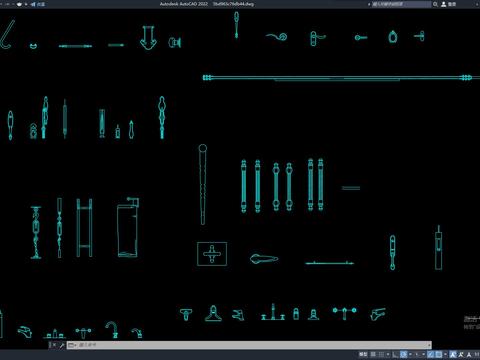
Task: Toggle object snap tracking icon
Action: 430,354
